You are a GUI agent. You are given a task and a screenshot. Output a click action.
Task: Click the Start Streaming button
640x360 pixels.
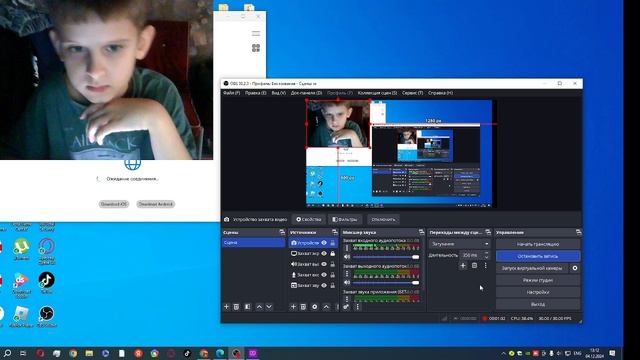(538, 244)
